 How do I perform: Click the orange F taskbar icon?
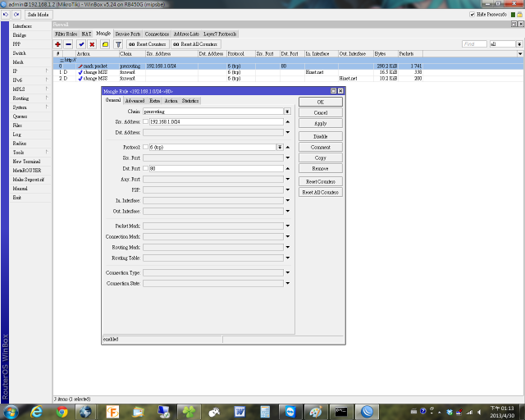(x=113, y=412)
